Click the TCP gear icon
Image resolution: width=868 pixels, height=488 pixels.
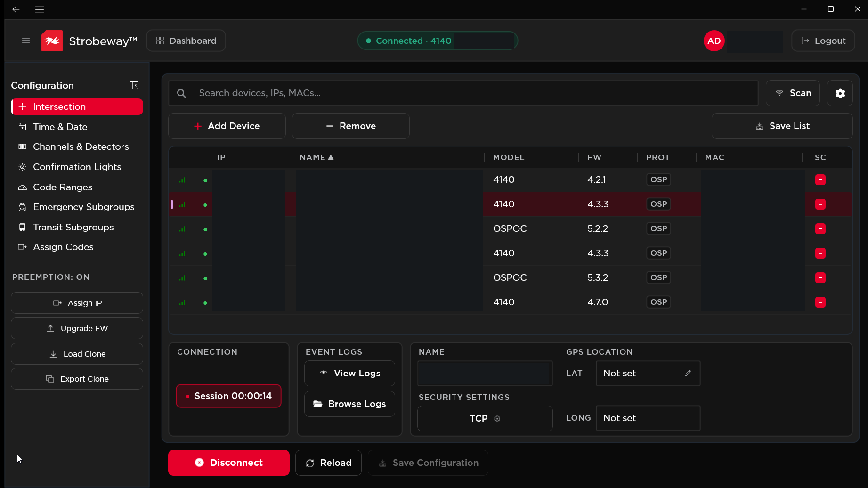coord(497,418)
